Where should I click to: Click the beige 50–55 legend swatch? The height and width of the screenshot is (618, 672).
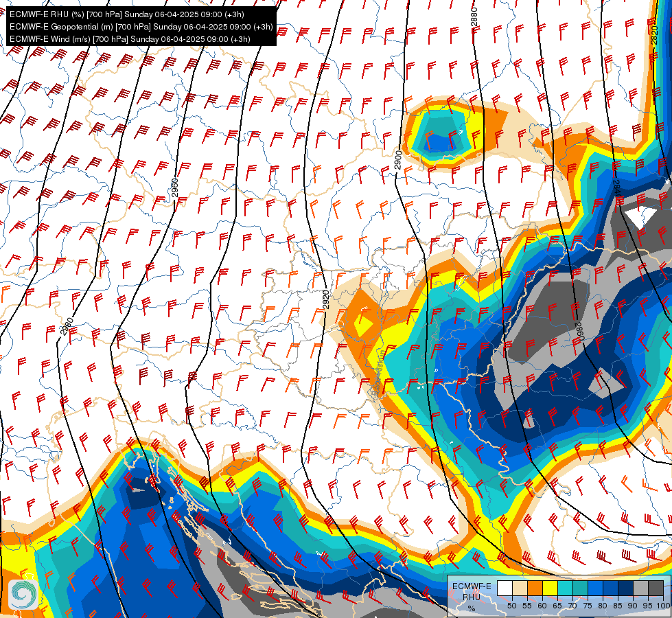click(x=520, y=588)
